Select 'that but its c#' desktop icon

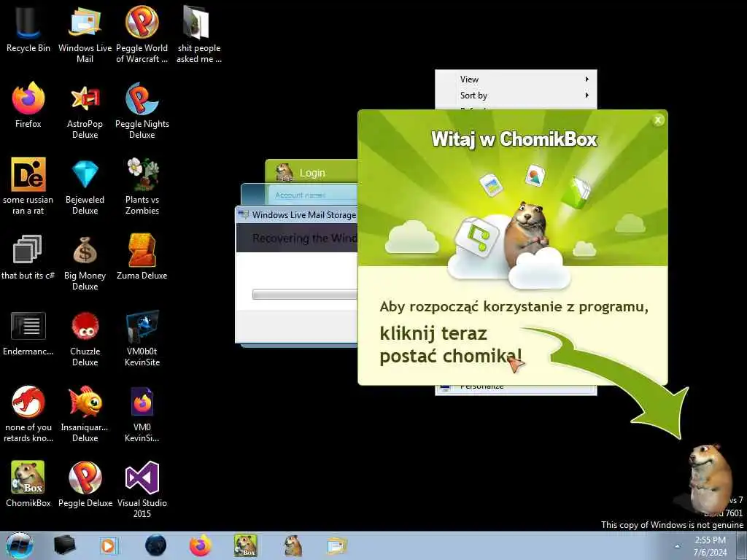pos(28,257)
